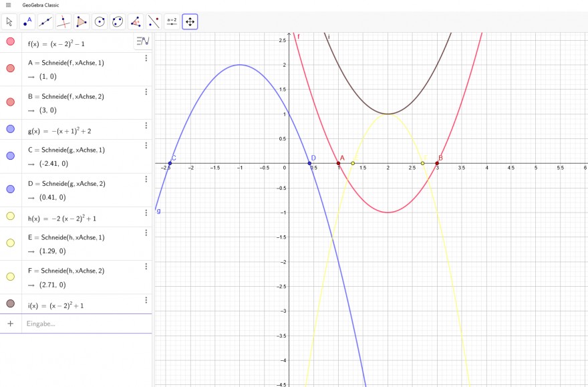588x387 pixels.
Task: Select the Slider tool in toolbar
Action: pyautogui.click(x=172, y=22)
